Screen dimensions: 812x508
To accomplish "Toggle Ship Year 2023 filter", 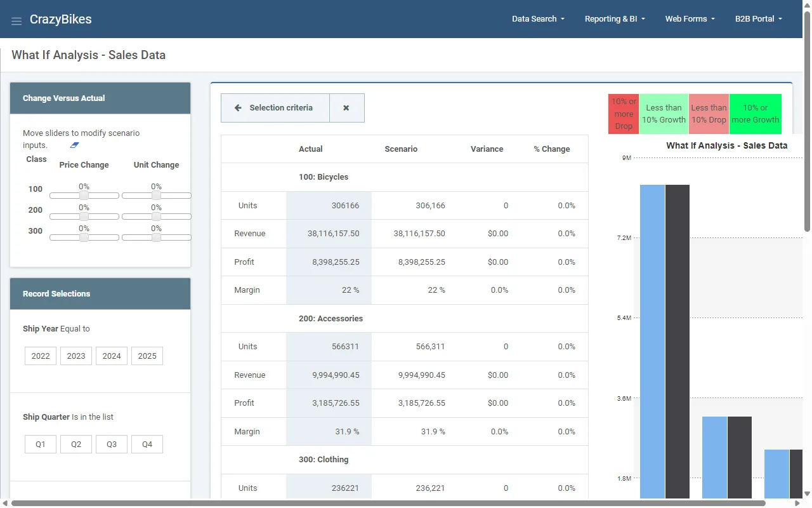I will pyautogui.click(x=76, y=356).
